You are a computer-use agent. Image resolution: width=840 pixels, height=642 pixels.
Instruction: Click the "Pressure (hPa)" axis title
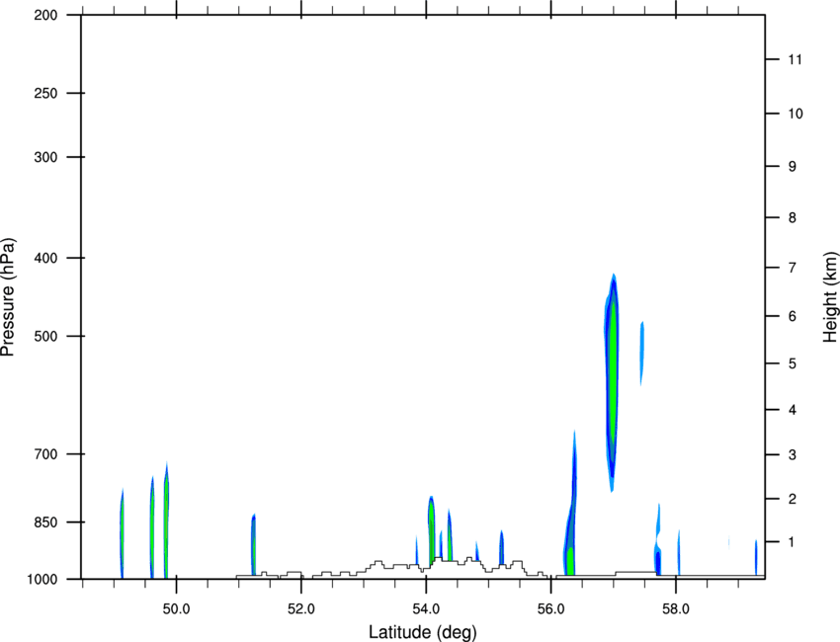(x=8, y=297)
